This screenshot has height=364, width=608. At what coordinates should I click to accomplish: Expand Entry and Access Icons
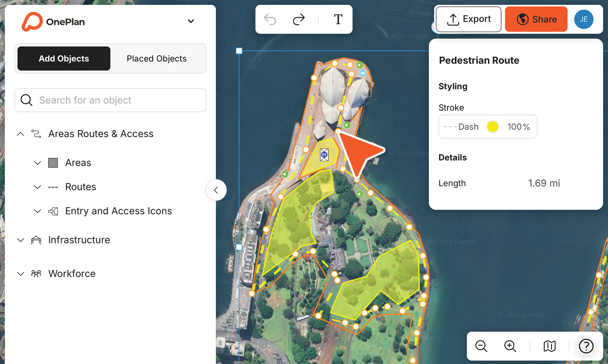tap(38, 211)
